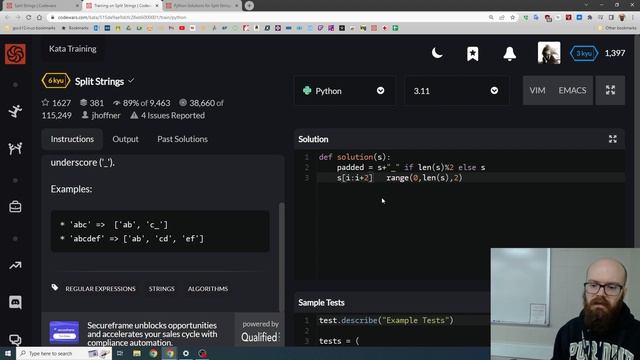Go to browser home page

point(40,18)
